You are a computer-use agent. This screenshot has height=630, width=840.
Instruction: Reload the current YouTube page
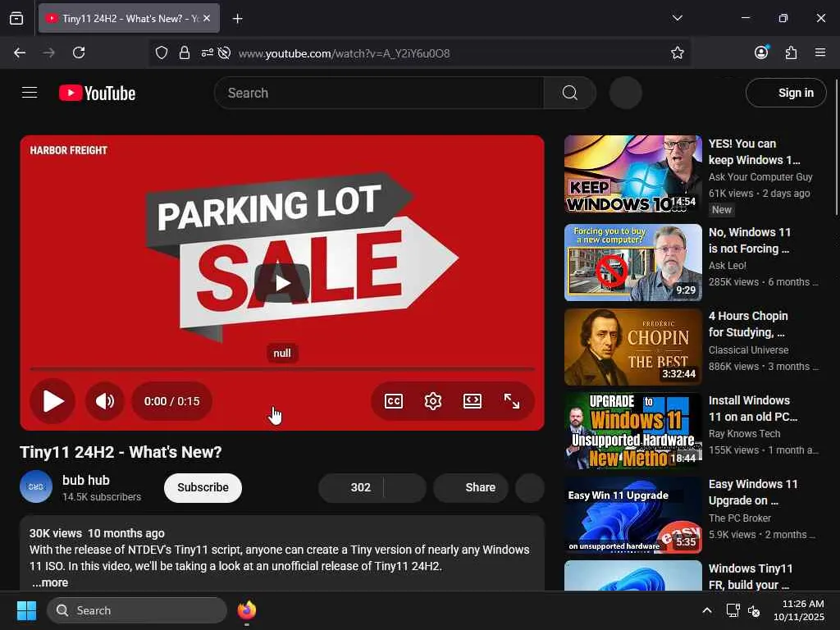[79, 52]
